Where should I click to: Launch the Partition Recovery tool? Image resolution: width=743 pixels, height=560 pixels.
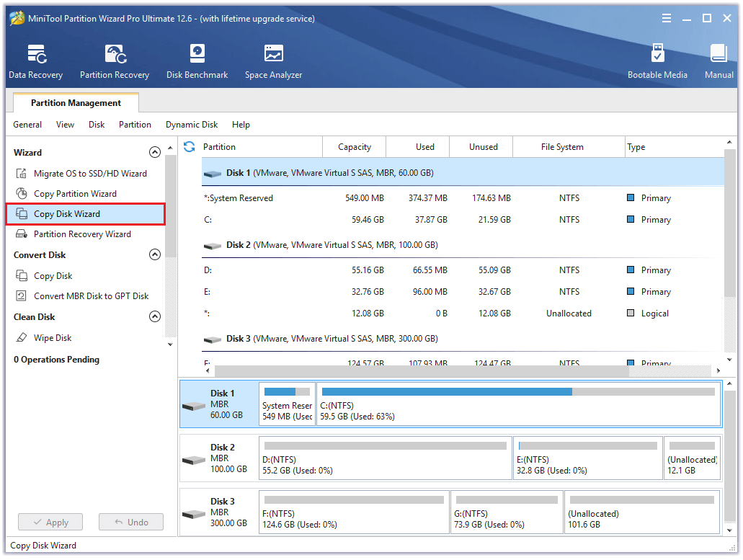[114, 61]
